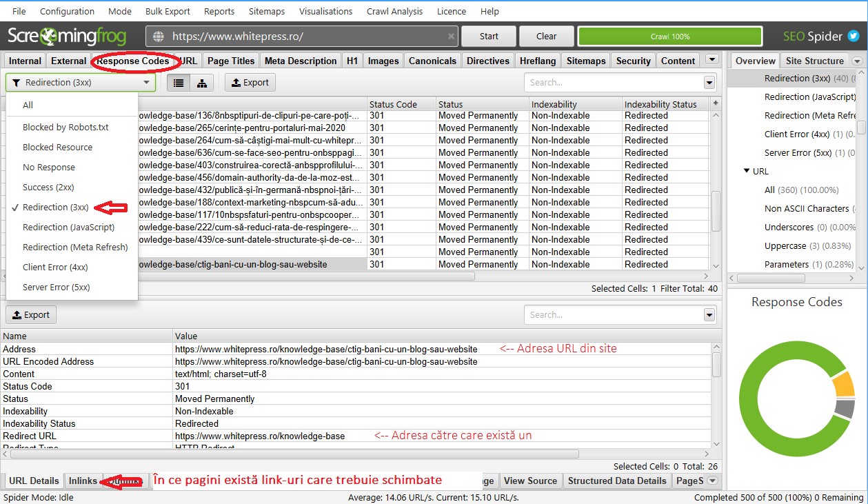This screenshot has height=504, width=868.
Task: Click the globe icon in the URL bar
Action: pos(159,37)
